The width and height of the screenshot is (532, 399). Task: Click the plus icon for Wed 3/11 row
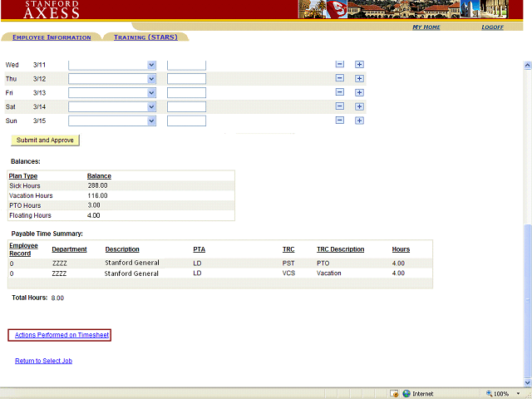click(x=359, y=65)
